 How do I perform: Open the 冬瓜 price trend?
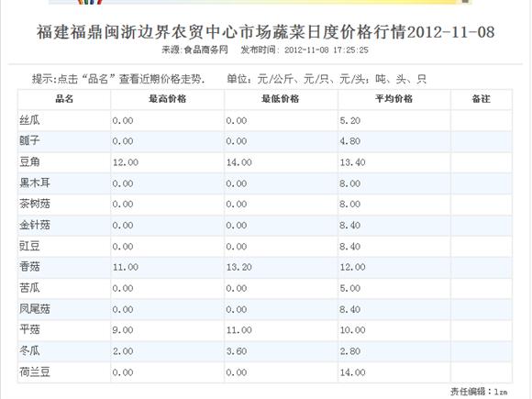click(x=29, y=350)
